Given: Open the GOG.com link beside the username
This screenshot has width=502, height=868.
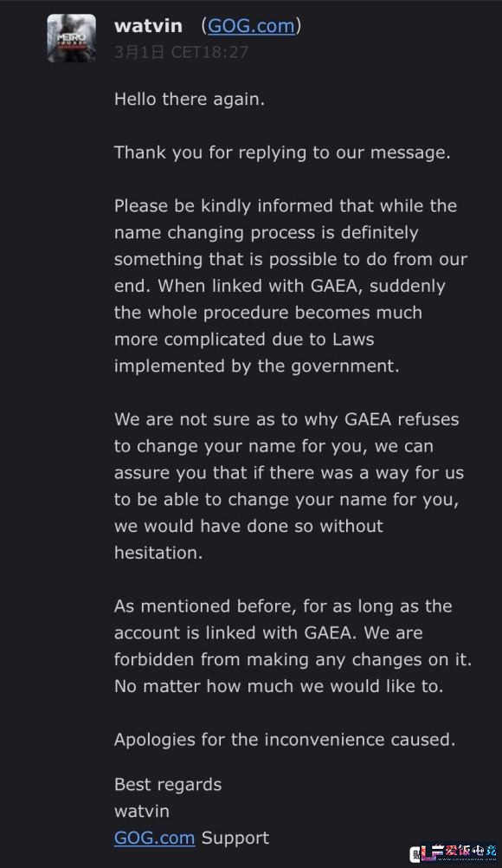Looking at the screenshot, I should [x=251, y=26].
